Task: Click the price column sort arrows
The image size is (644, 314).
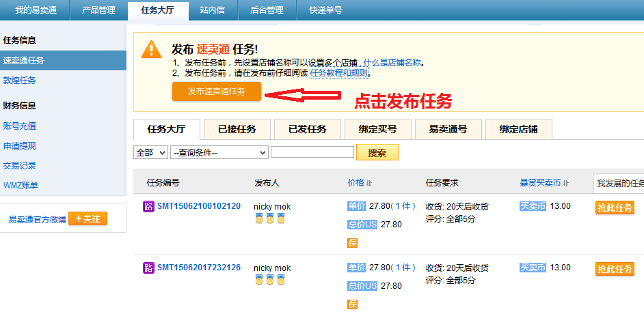Action: tap(369, 183)
